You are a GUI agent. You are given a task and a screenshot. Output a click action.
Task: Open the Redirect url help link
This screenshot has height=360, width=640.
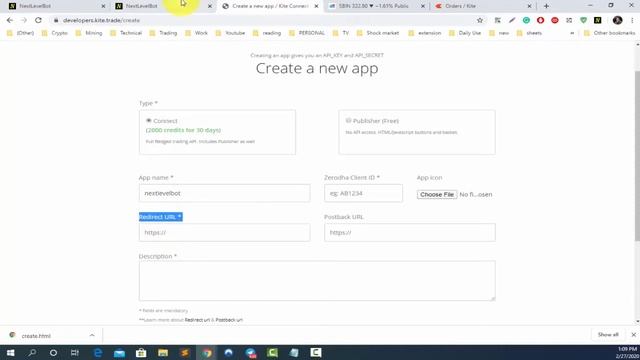(197, 320)
